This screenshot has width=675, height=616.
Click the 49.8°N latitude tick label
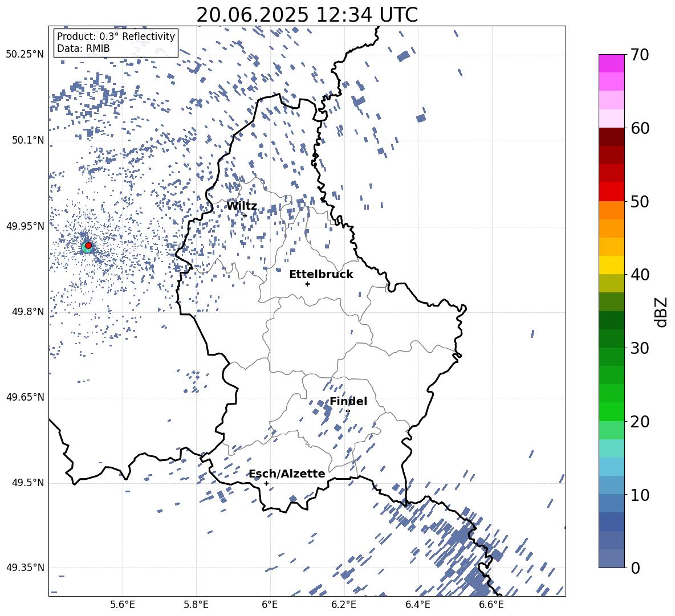[27, 312]
